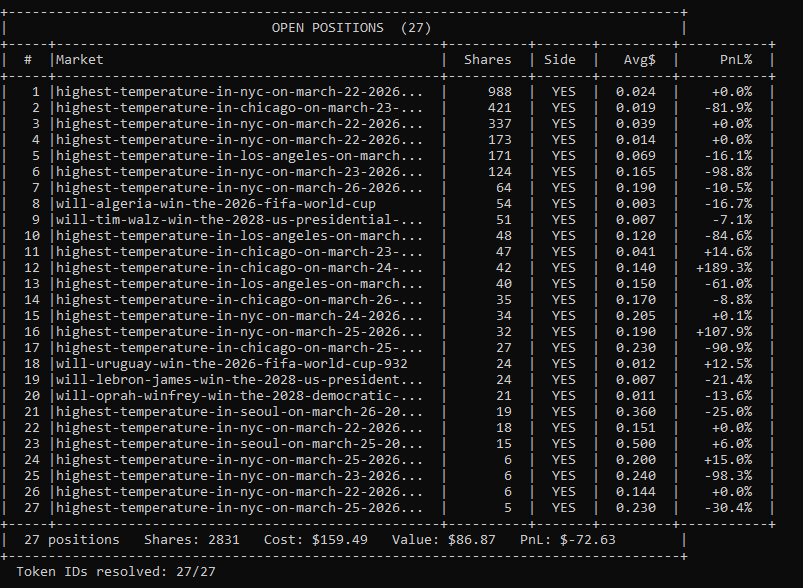Click market name in row 5
The width and height of the screenshot is (803, 588).
239,156
